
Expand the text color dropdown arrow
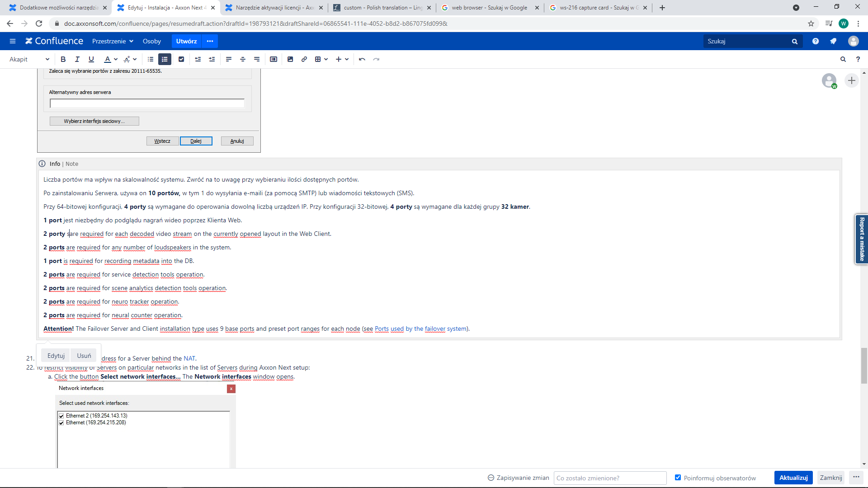pyautogui.click(x=116, y=59)
